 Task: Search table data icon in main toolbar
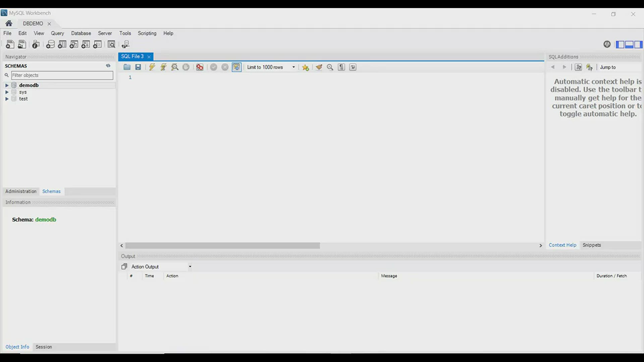point(111,44)
